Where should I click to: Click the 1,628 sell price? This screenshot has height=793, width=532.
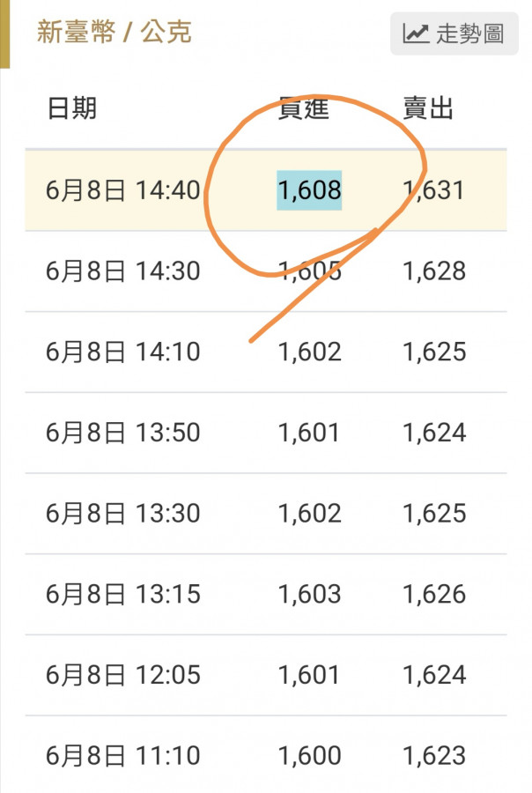434,271
